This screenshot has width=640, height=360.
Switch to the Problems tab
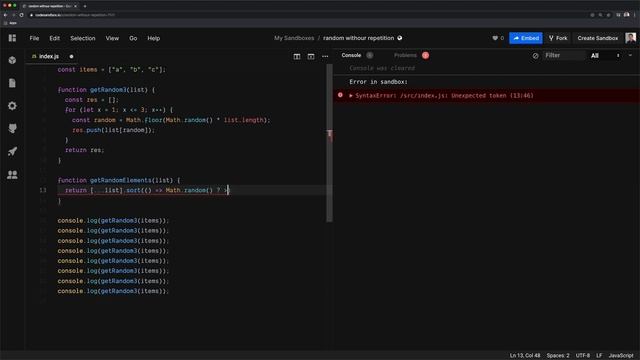(x=405, y=55)
